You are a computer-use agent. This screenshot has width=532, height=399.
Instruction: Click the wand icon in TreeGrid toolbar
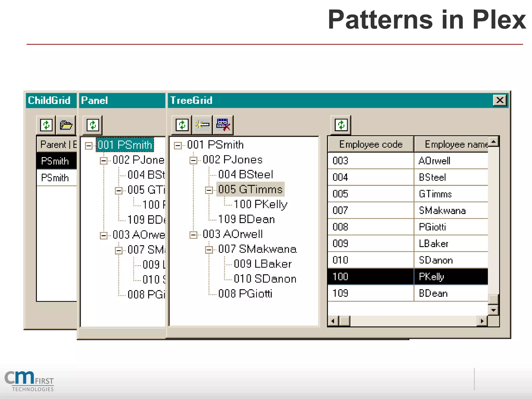[202, 125]
